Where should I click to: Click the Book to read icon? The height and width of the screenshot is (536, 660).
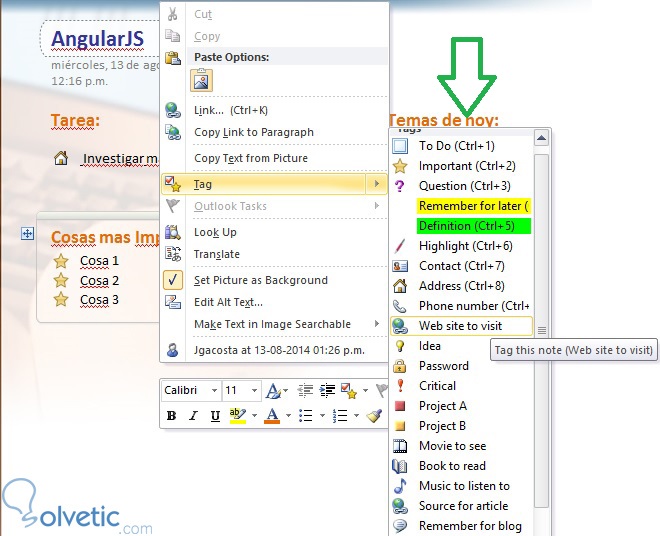point(400,466)
